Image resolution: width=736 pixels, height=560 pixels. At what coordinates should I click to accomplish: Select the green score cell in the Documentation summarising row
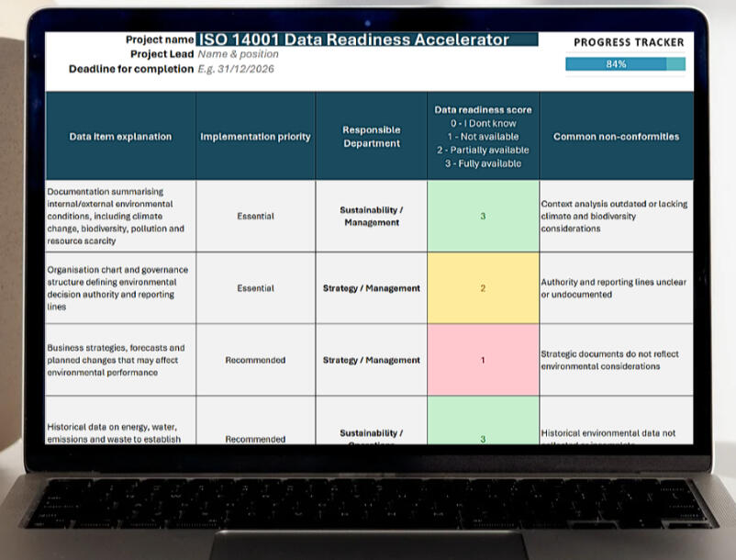483,216
